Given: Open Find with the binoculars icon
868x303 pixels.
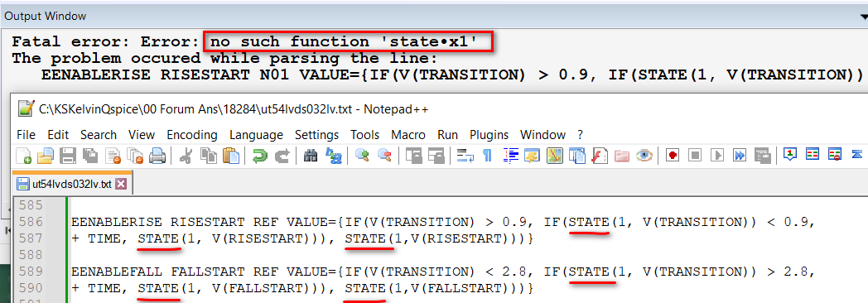Looking at the screenshot, I should tap(311, 156).
